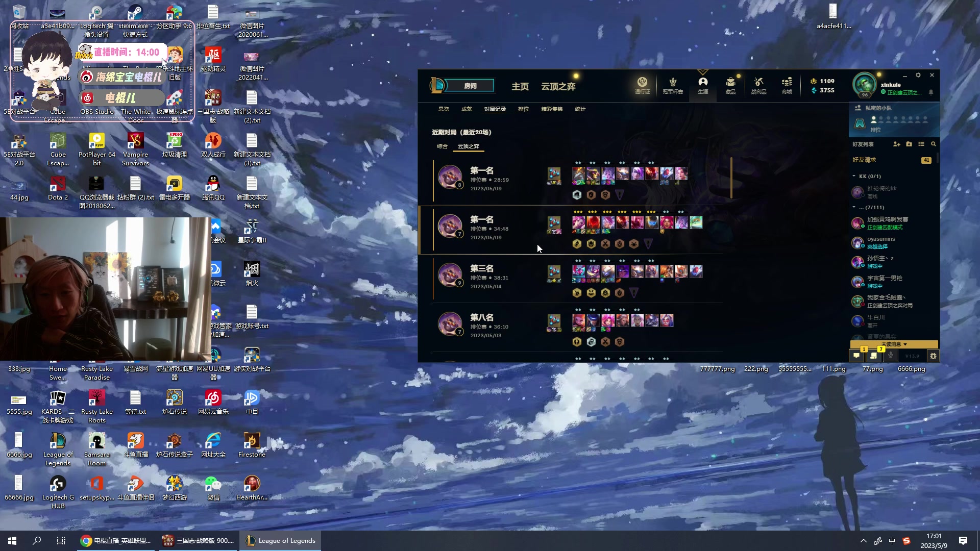Open 网易云音乐 desktop icon
The width and height of the screenshot is (980, 551).
(213, 403)
